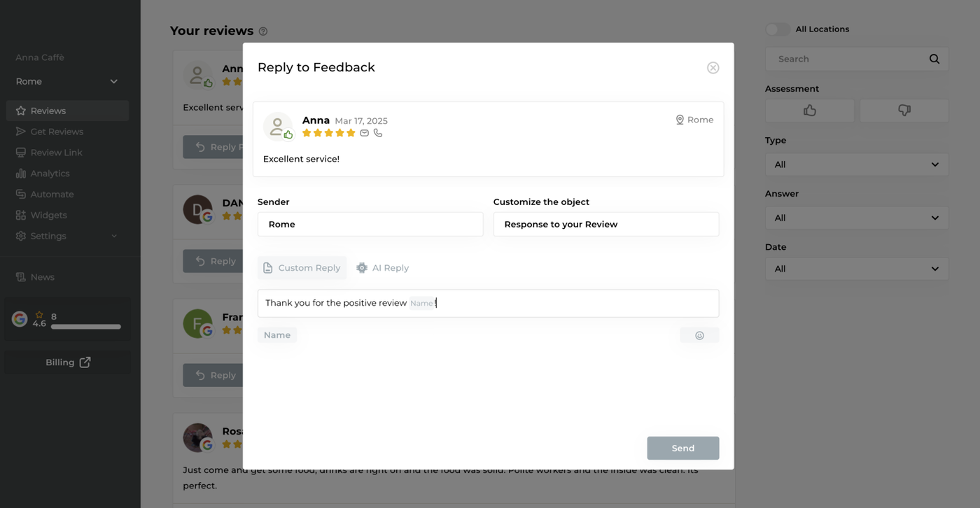
Task: Click the phone icon beside Anna's stars
Action: click(x=378, y=133)
